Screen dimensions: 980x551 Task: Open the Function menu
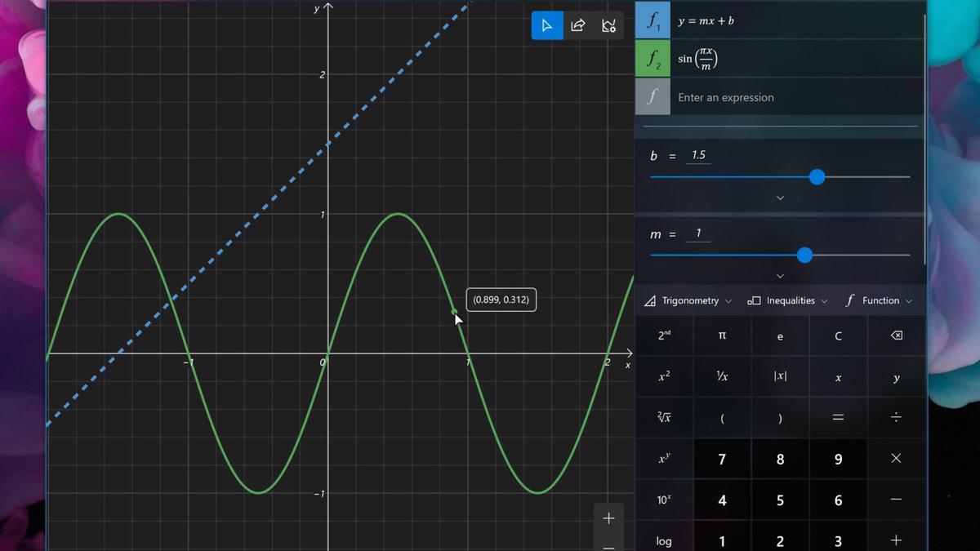[x=880, y=300]
